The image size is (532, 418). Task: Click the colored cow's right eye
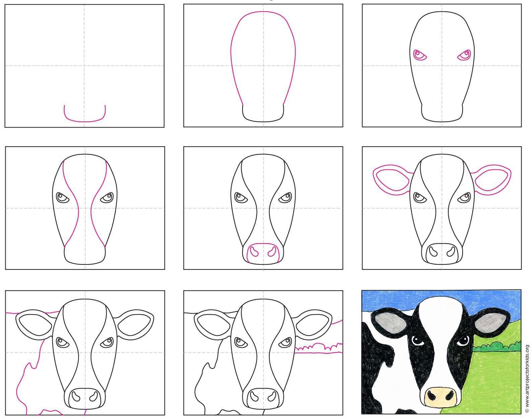coord(463,341)
